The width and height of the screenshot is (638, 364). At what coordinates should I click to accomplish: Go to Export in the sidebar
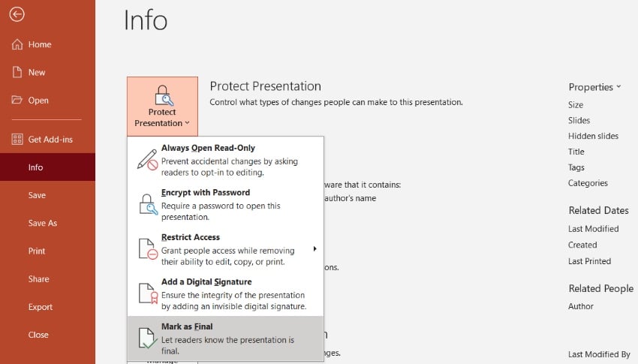click(x=41, y=307)
